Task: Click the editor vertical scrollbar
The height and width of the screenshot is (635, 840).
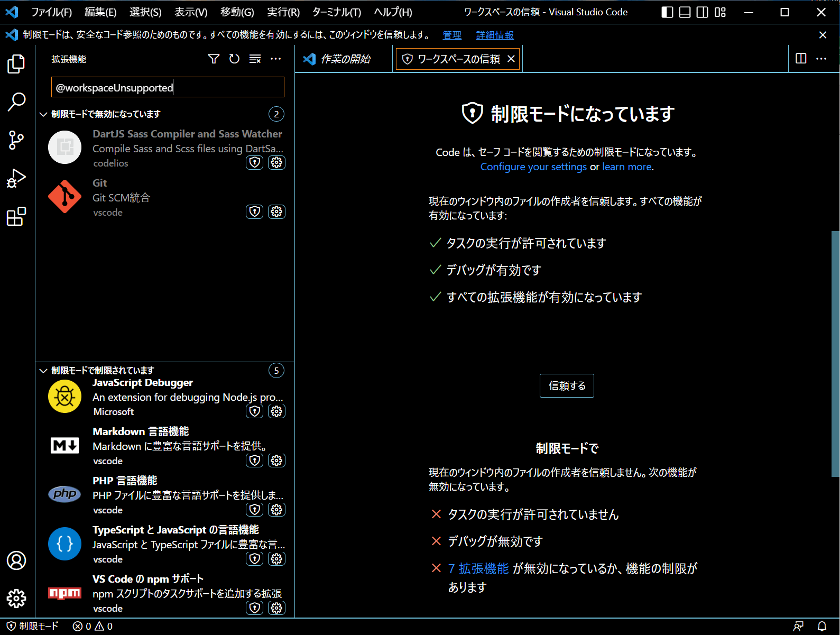Action: click(x=835, y=354)
